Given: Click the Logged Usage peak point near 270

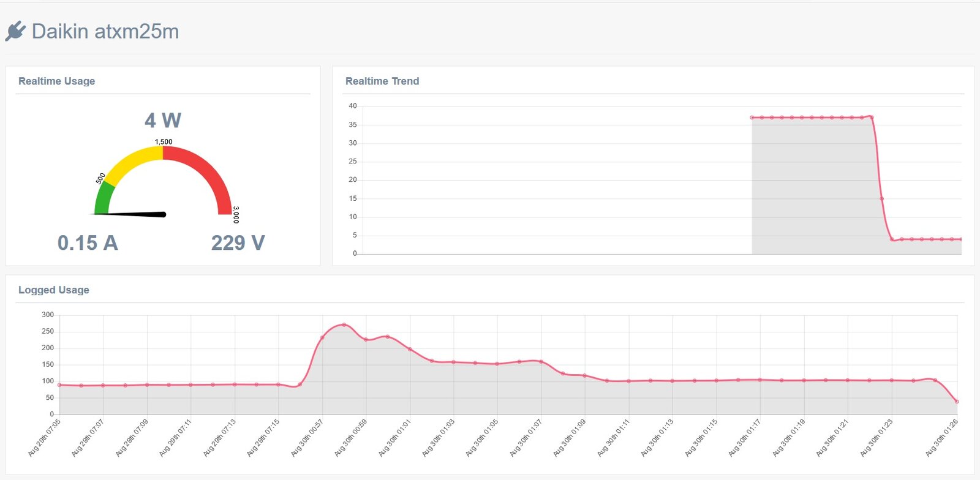Looking at the screenshot, I should [344, 324].
